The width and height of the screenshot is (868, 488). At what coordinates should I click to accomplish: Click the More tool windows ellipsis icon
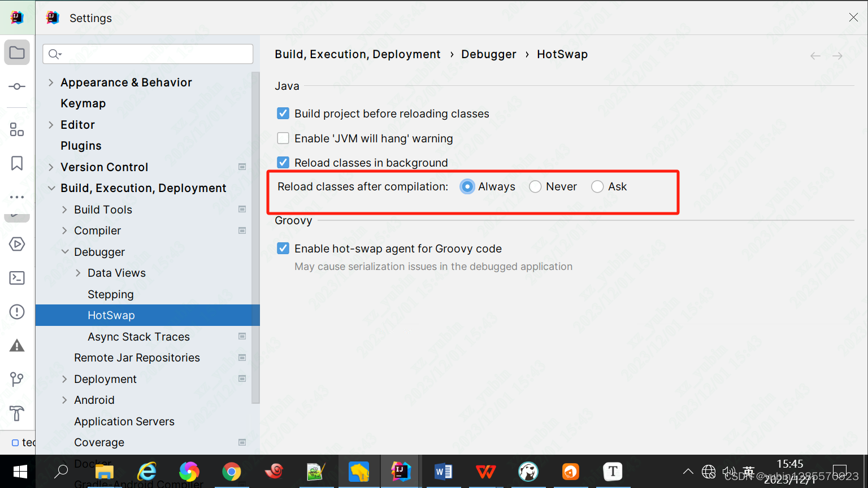pos(17,197)
